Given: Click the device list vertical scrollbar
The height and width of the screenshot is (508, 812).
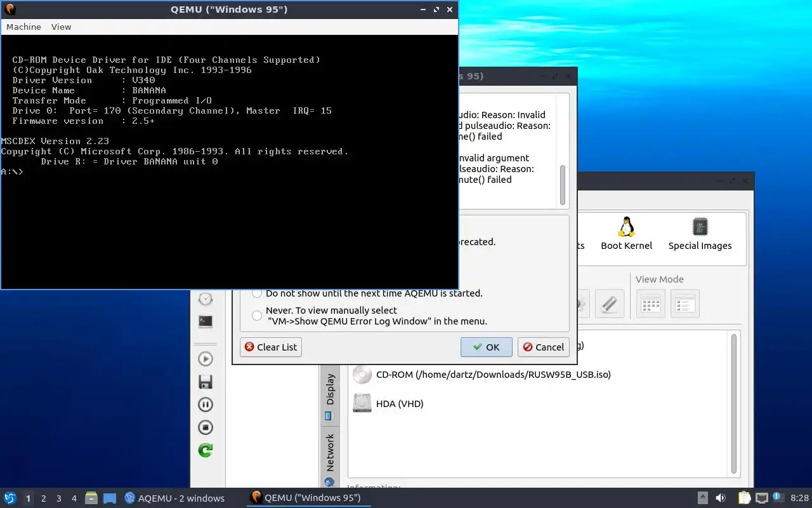Looking at the screenshot, I should coord(734,403).
